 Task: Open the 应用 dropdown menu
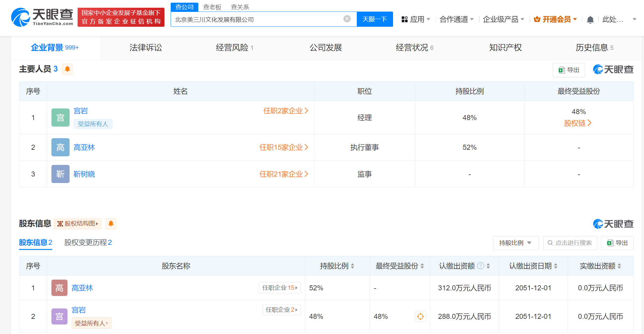pos(416,19)
